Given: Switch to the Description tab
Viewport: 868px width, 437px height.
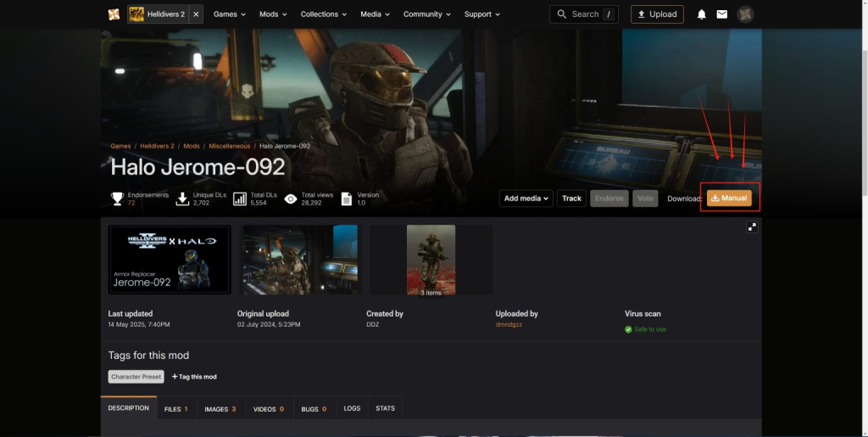Looking at the screenshot, I should pyautogui.click(x=129, y=407).
